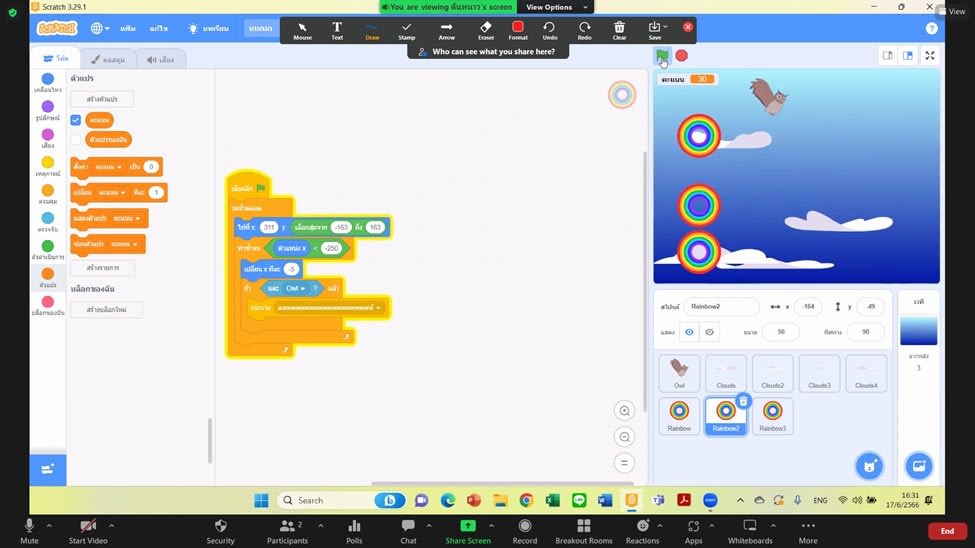Select the Arrow annotation tool
Viewport: 975px width, 548px height.
(446, 30)
